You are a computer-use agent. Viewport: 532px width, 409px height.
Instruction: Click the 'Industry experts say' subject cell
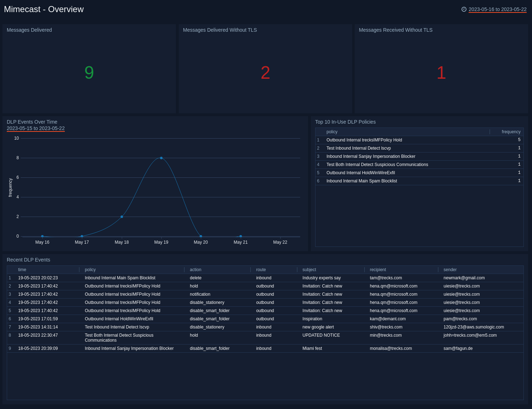(322, 278)
